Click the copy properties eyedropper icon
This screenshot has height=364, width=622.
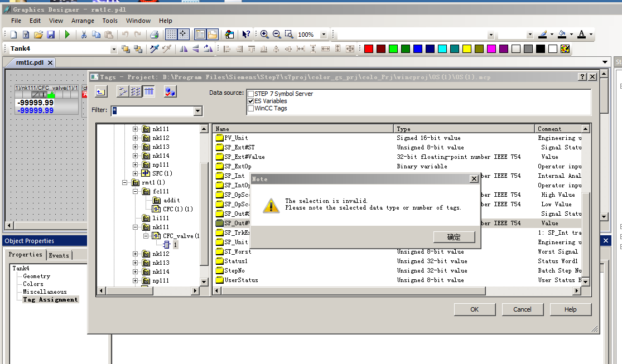point(155,48)
